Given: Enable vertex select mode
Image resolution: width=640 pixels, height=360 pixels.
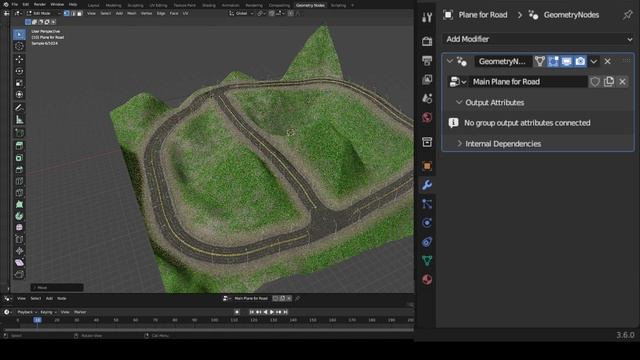Looking at the screenshot, I should click(67, 13).
